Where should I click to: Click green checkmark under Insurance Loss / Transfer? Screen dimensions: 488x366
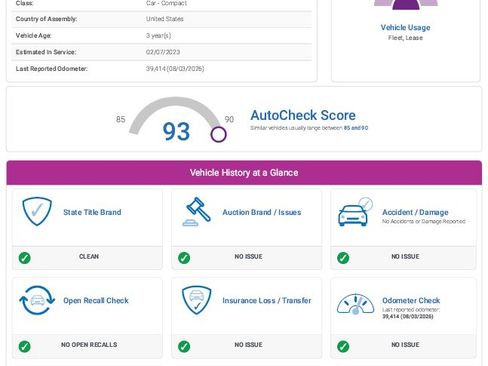tap(184, 346)
